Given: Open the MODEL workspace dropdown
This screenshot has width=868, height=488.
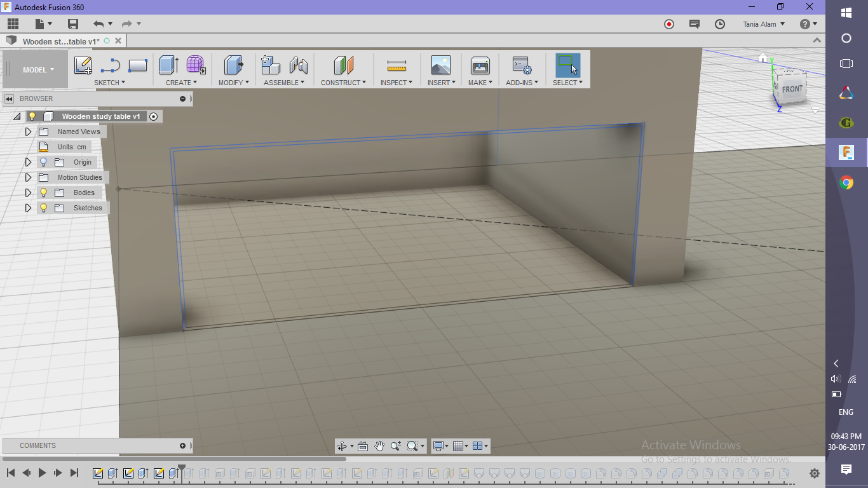Looking at the screenshot, I should point(38,70).
